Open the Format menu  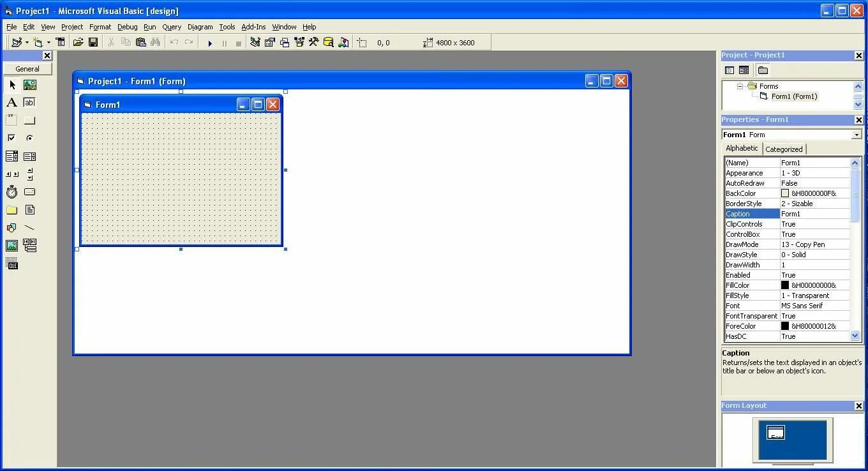click(x=100, y=27)
